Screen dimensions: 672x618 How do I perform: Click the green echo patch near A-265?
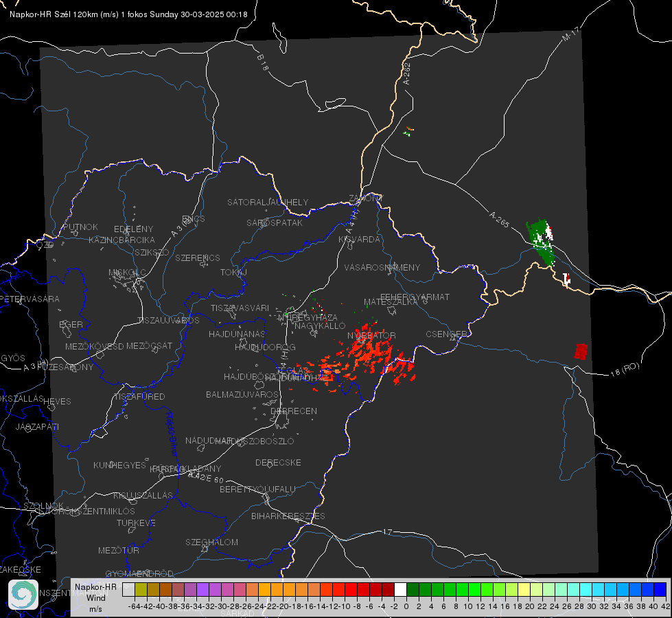(541, 242)
